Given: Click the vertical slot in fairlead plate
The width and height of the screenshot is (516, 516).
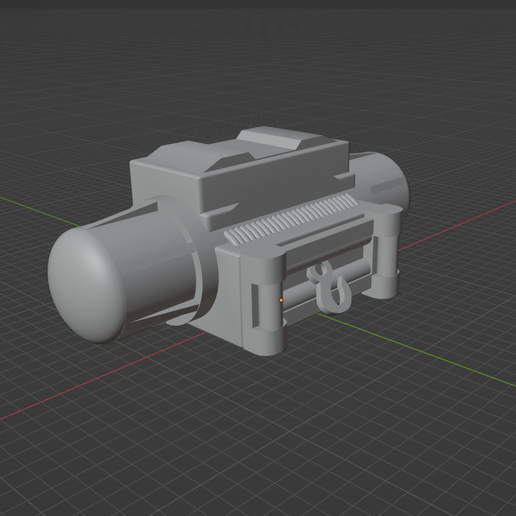Looking at the screenshot, I should tap(255, 306).
